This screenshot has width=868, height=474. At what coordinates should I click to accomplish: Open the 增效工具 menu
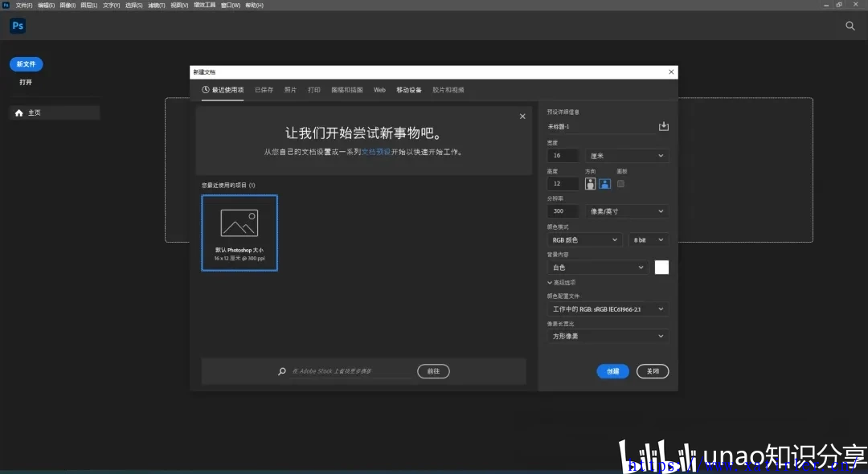click(204, 5)
